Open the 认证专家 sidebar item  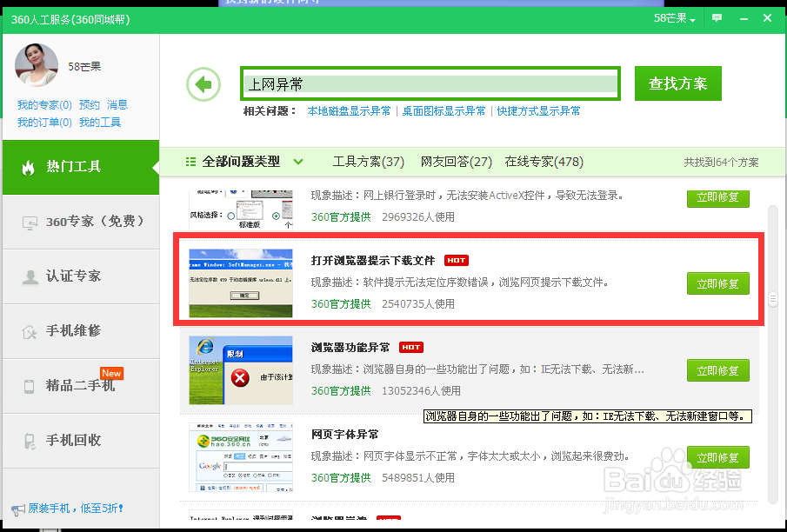(x=81, y=276)
